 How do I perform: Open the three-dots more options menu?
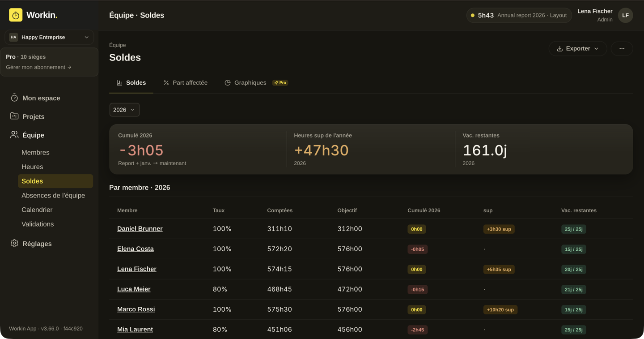coord(622,48)
